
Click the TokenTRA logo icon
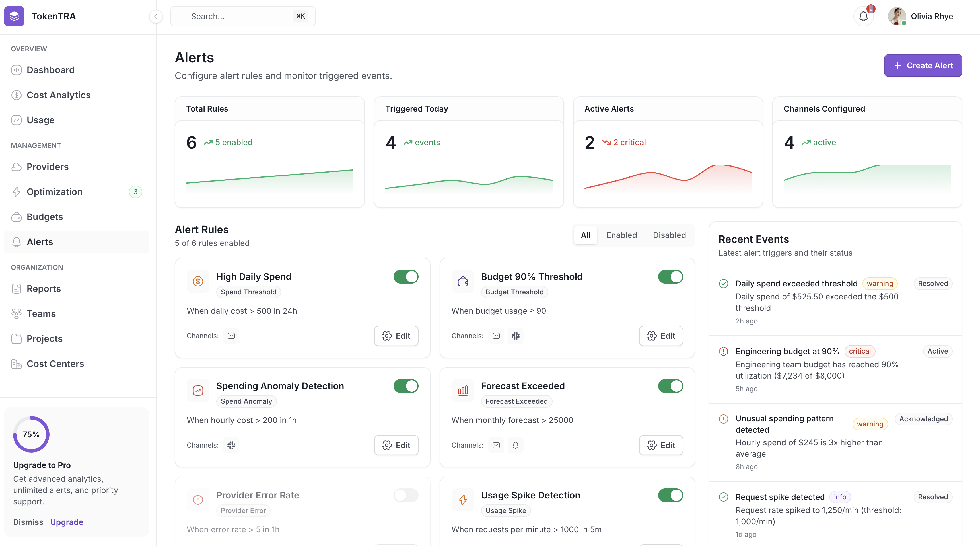pos(14,16)
